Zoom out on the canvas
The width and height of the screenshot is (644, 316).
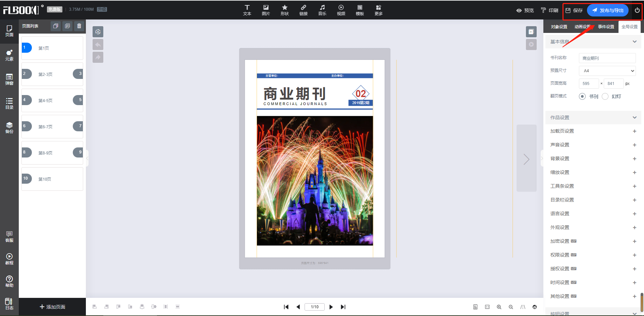[x=511, y=307]
